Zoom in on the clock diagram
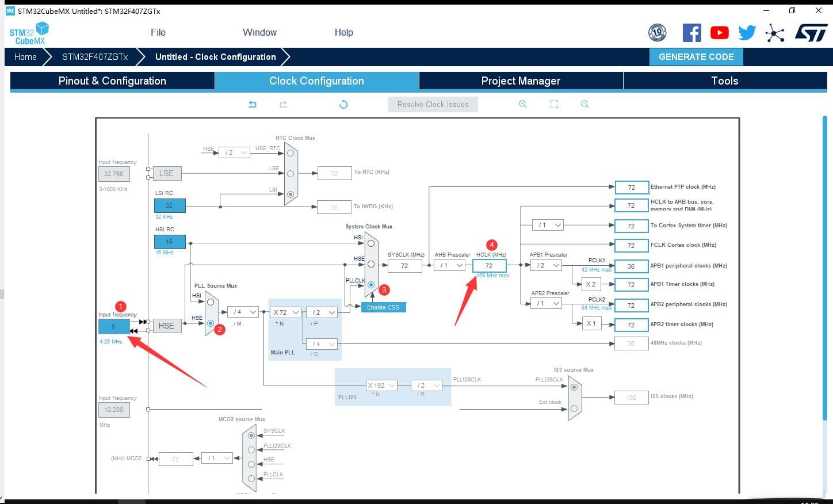The height and width of the screenshot is (504, 833). pyautogui.click(x=523, y=104)
